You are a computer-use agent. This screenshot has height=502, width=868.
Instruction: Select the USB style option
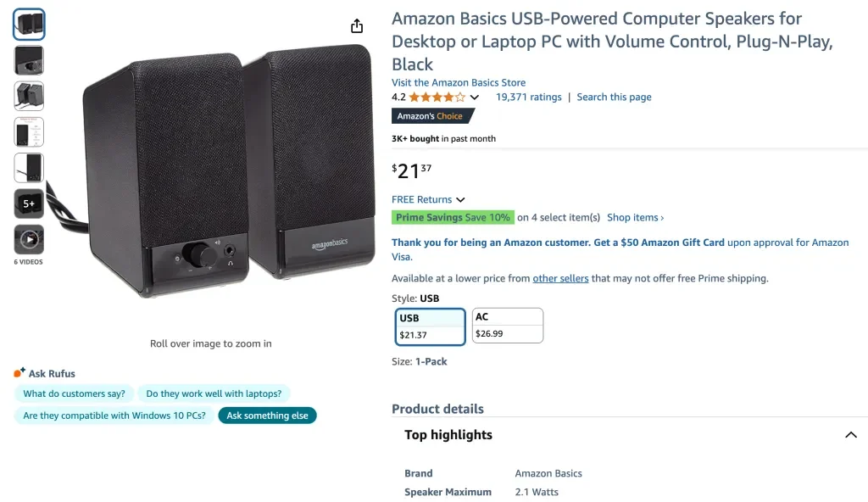click(430, 325)
